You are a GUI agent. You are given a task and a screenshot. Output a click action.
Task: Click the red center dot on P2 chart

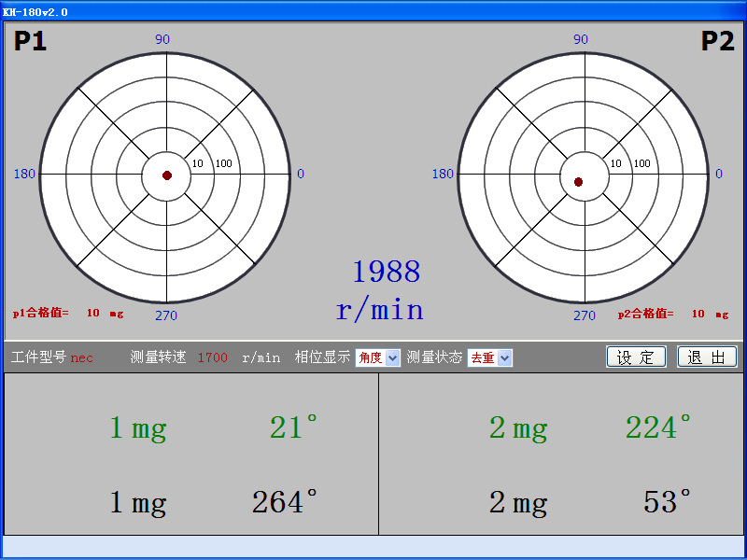click(x=581, y=181)
